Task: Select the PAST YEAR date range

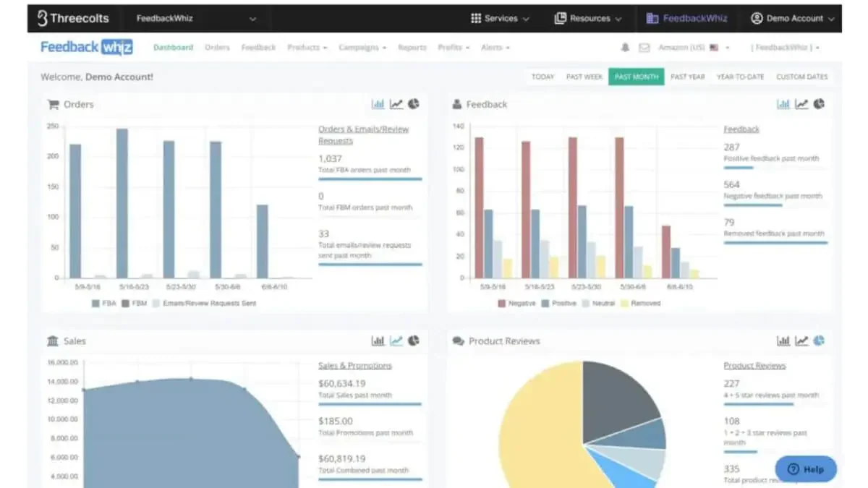Action: pyautogui.click(x=687, y=77)
